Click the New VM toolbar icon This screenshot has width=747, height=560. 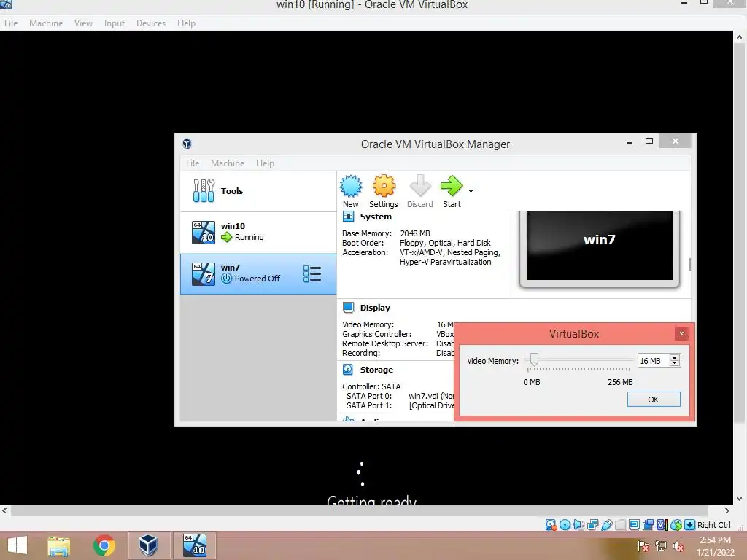coord(351,186)
